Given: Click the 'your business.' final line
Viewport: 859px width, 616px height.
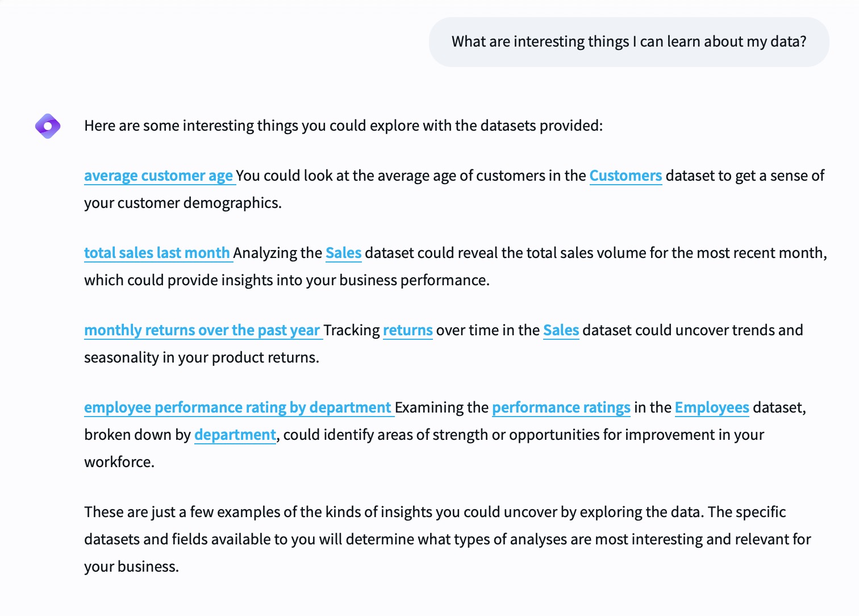Looking at the screenshot, I should point(132,567).
